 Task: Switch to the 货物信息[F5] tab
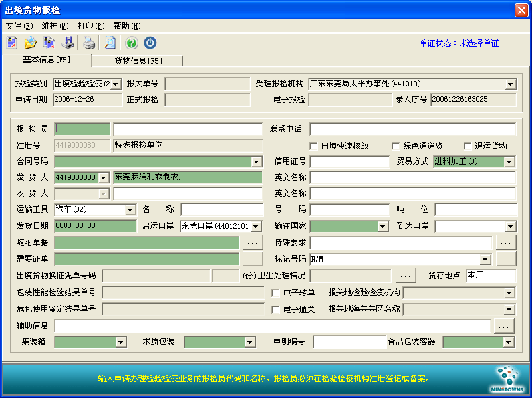point(138,61)
